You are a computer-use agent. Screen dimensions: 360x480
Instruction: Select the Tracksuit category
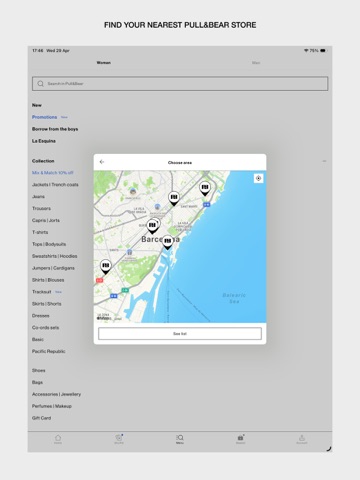pos(42,292)
